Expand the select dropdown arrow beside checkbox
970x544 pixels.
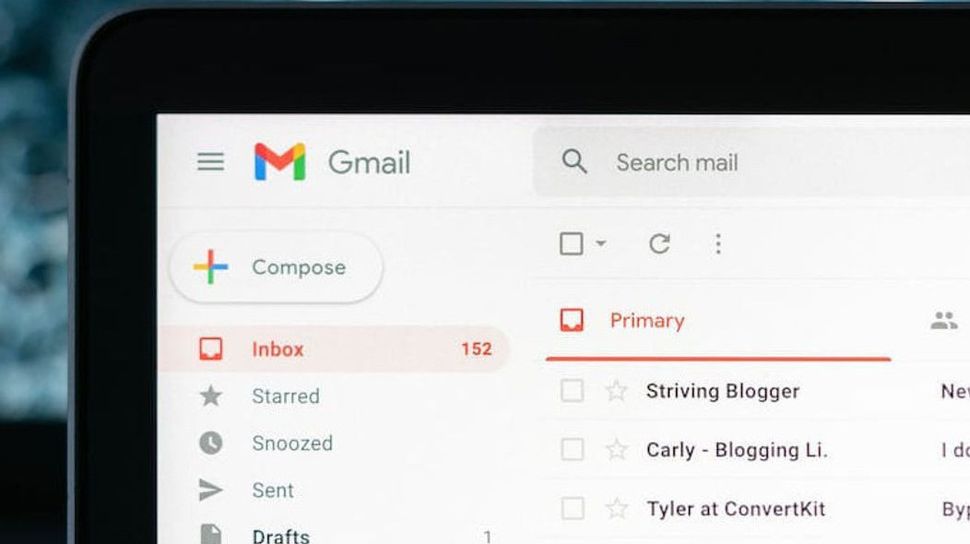click(601, 244)
